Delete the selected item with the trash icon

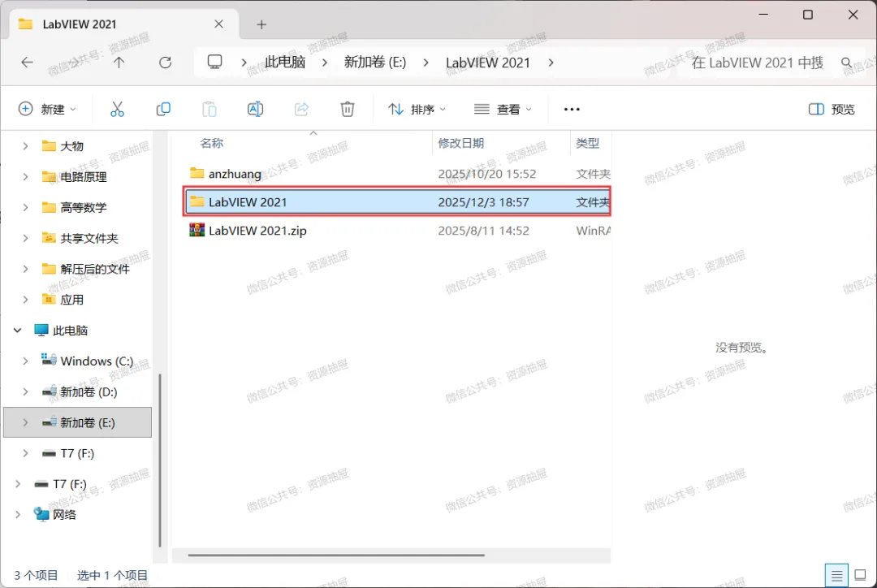coord(348,109)
